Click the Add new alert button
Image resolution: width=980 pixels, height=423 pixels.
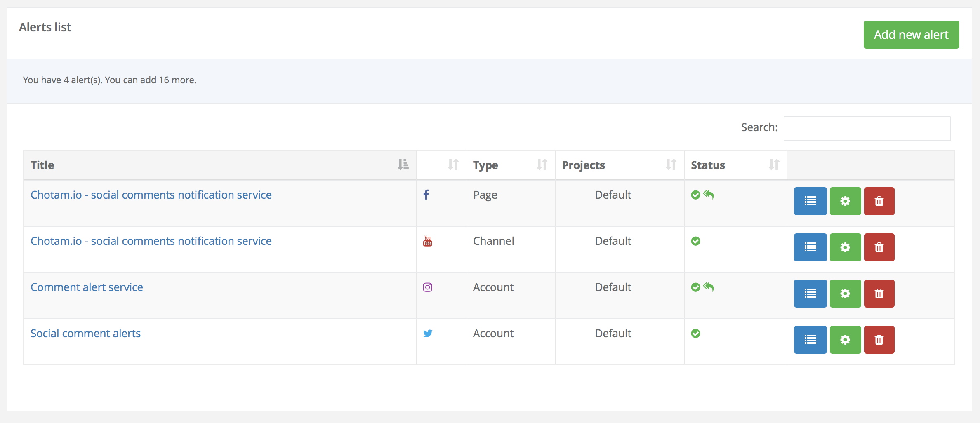pos(911,35)
